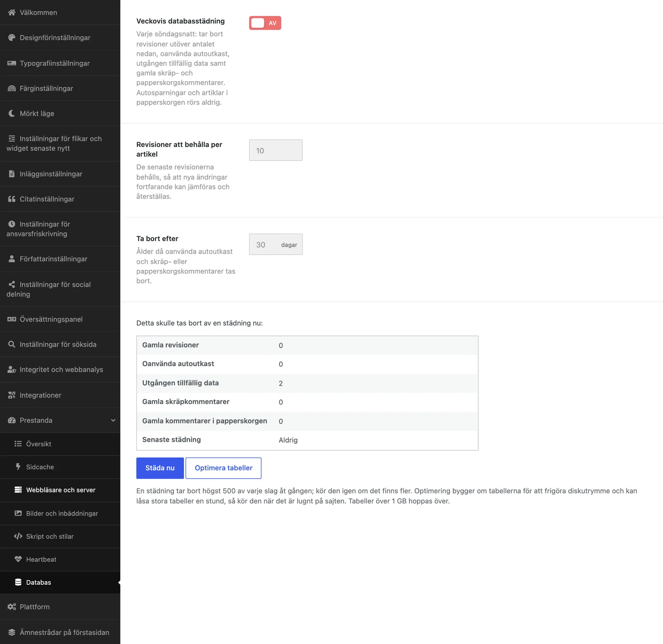Click the rainbow icon for Färginställningar
Screen dimensions: 663x644
pyautogui.click(x=12, y=88)
